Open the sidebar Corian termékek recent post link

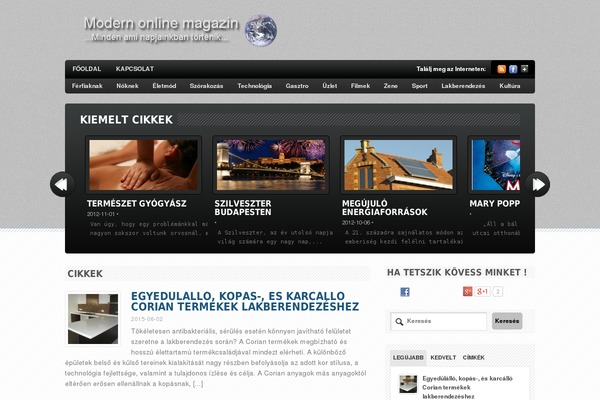pyautogui.click(x=467, y=387)
